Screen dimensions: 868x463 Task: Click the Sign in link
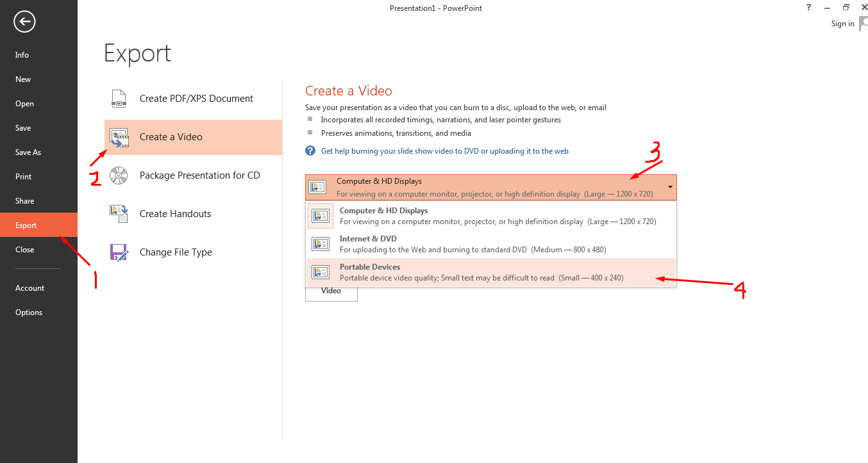[842, 24]
